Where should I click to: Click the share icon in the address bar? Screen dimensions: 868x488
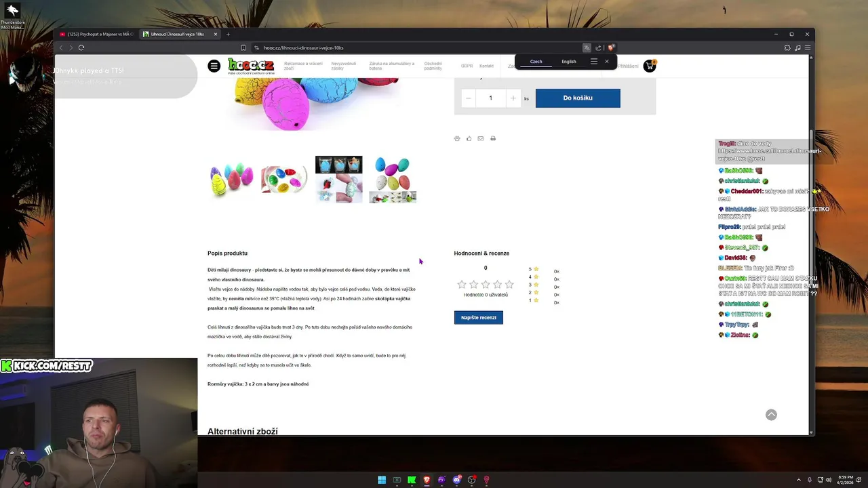tap(598, 47)
